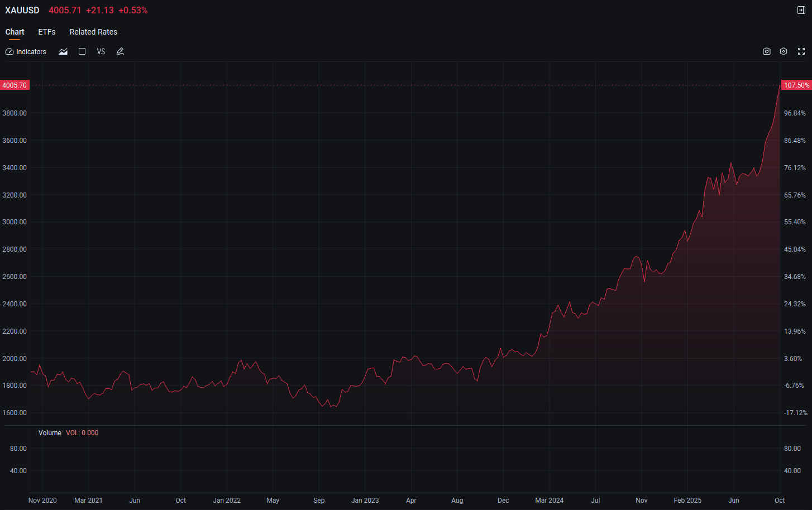Screen dimensions: 812x510
Task: Open chart settings hexagon gear
Action: (x=784, y=51)
